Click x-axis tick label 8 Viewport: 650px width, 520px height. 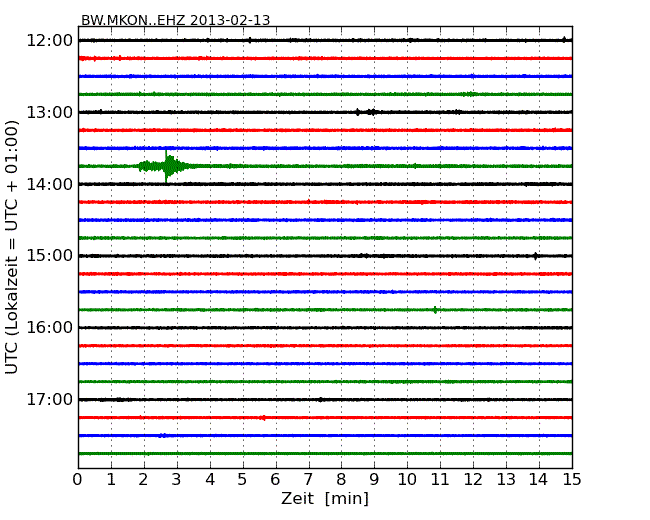click(x=341, y=480)
